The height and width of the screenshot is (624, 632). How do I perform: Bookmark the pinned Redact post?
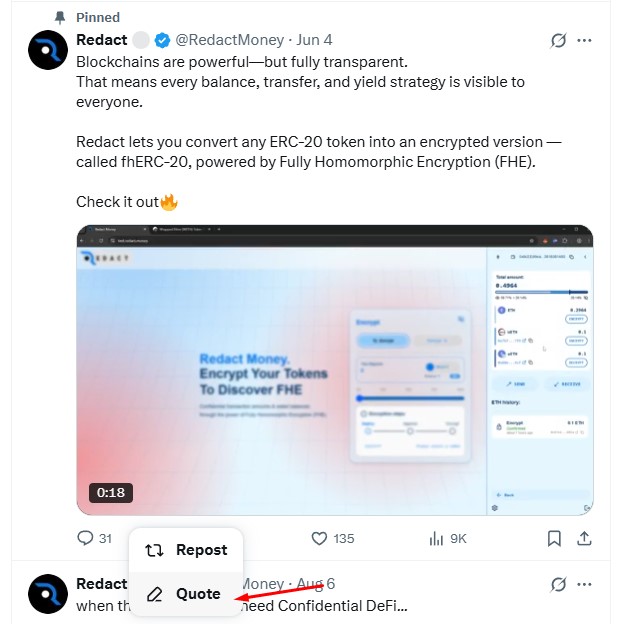tap(554, 538)
